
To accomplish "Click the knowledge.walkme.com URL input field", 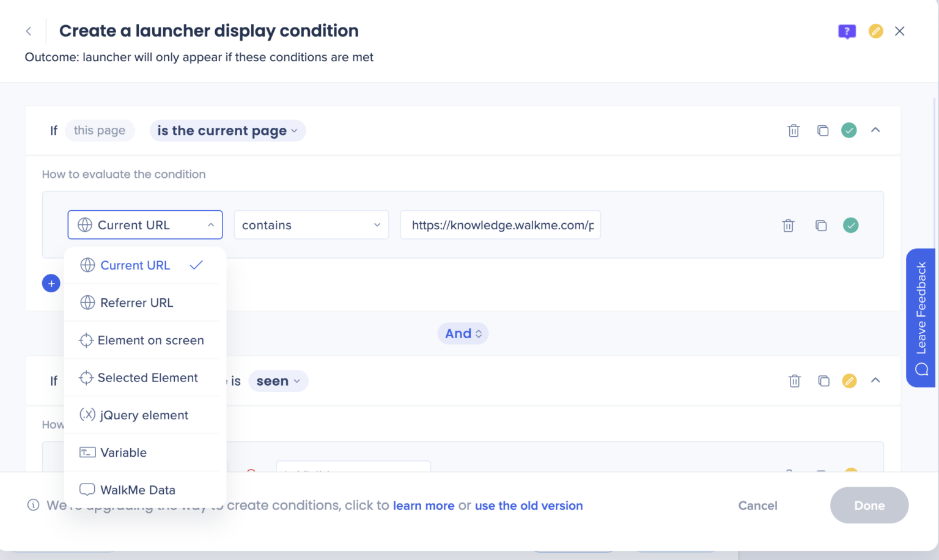I will click(500, 225).
